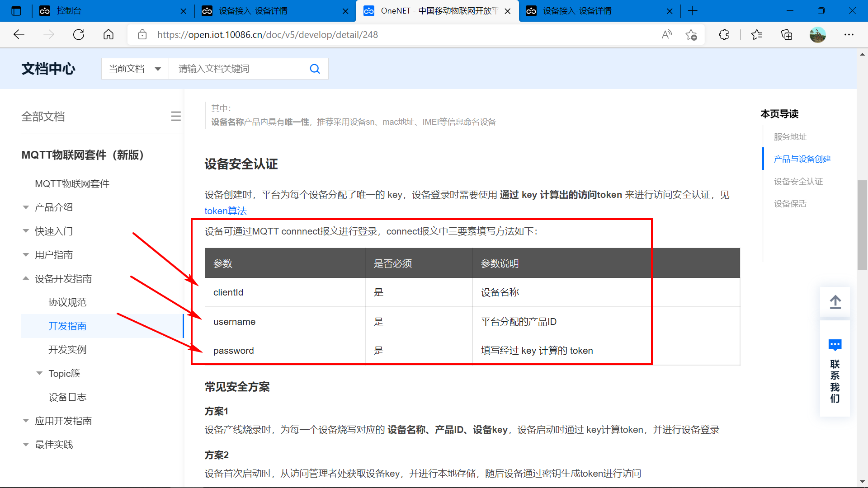
Task: Open the 设备日志 document
Action: 67,397
